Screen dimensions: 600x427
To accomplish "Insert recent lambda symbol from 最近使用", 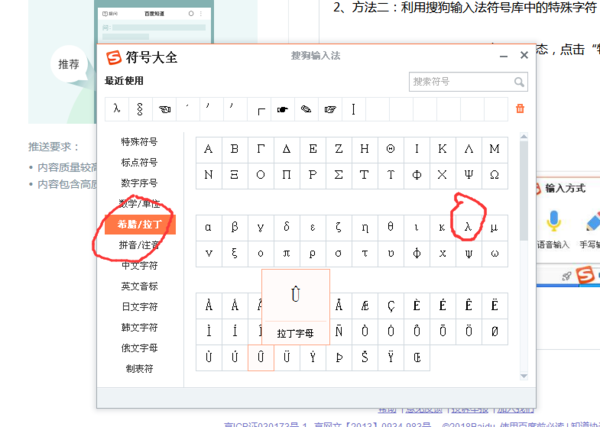I will click(117, 109).
